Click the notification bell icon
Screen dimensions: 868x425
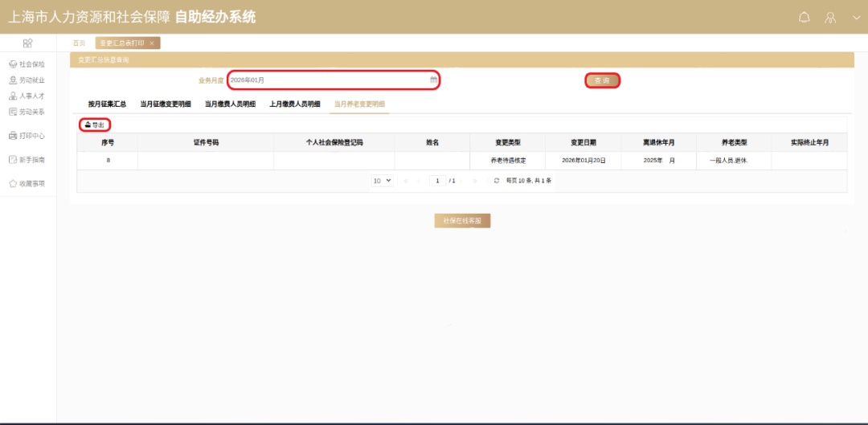click(804, 17)
